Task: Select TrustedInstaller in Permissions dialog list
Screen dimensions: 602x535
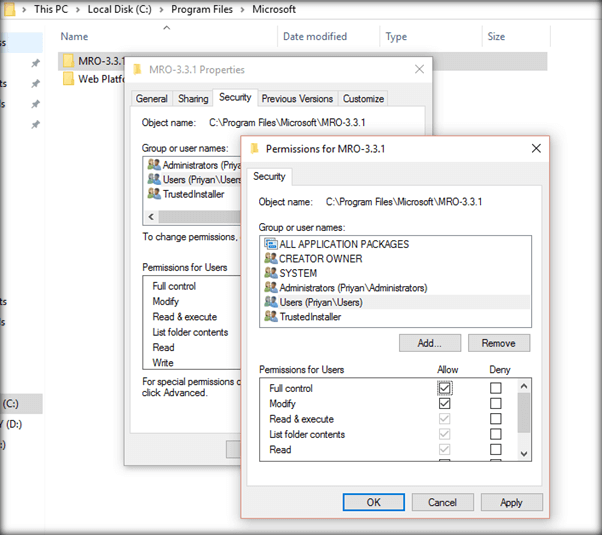Action: pyautogui.click(x=395, y=316)
